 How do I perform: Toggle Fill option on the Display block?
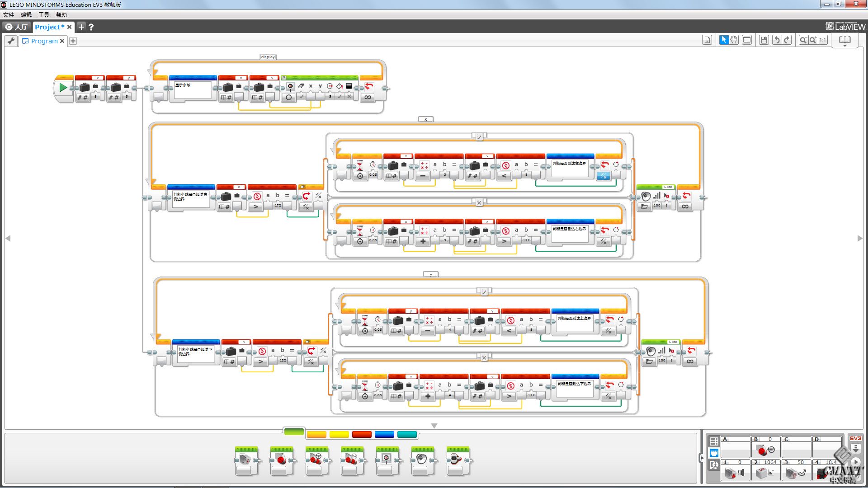coord(340,96)
